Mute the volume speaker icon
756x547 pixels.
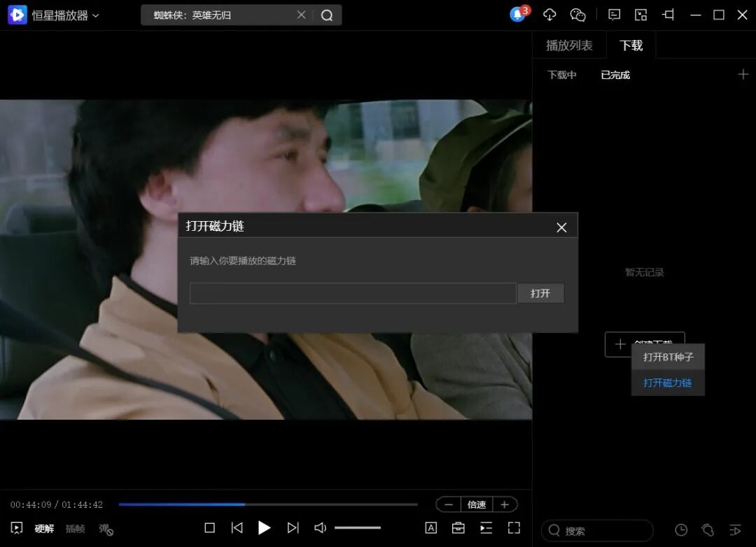tap(320, 527)
